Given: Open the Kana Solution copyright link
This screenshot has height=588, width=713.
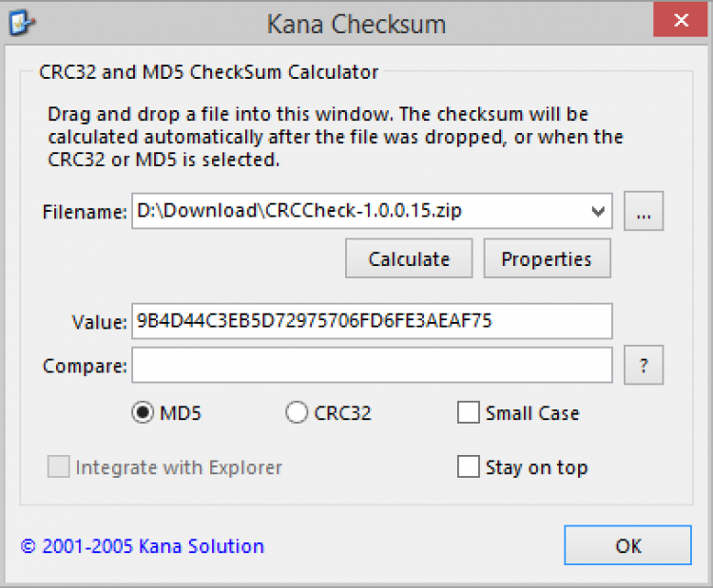Looking at the screenshot, I should pyautogui.click(x=143, y=546).
